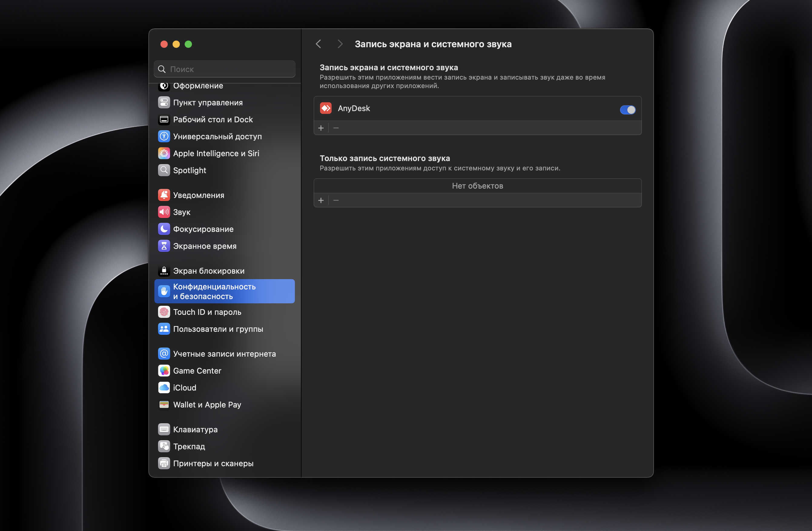Focus the Поиск search field
This screenshot has height=531, width=812.
pyautogui.click(x=224, y=69)
